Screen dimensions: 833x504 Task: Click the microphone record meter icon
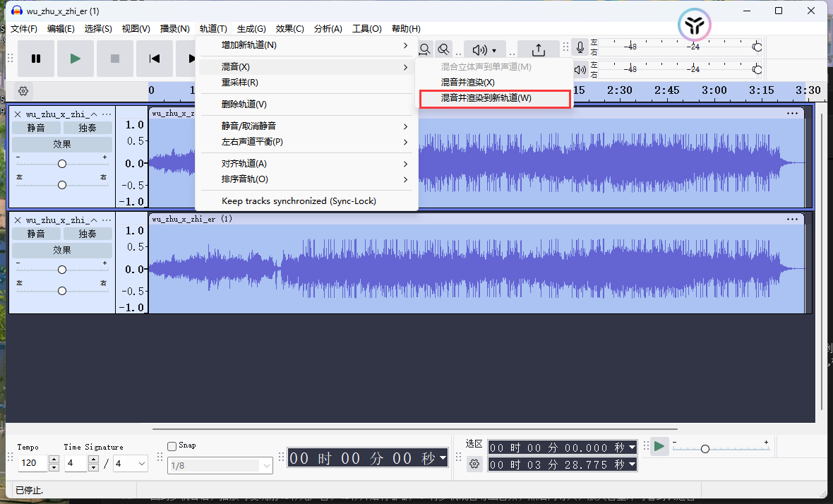pos(580,47)
